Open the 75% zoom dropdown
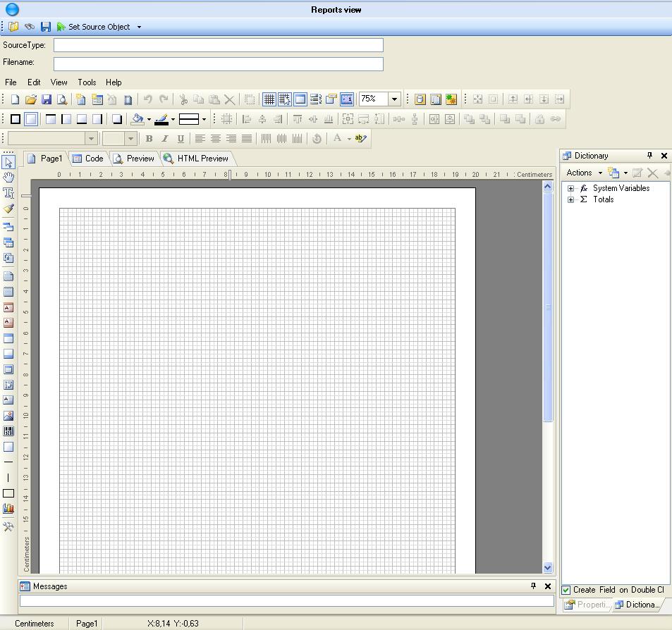The height and width of the screenshot is (630, 672). click(394, 99)
